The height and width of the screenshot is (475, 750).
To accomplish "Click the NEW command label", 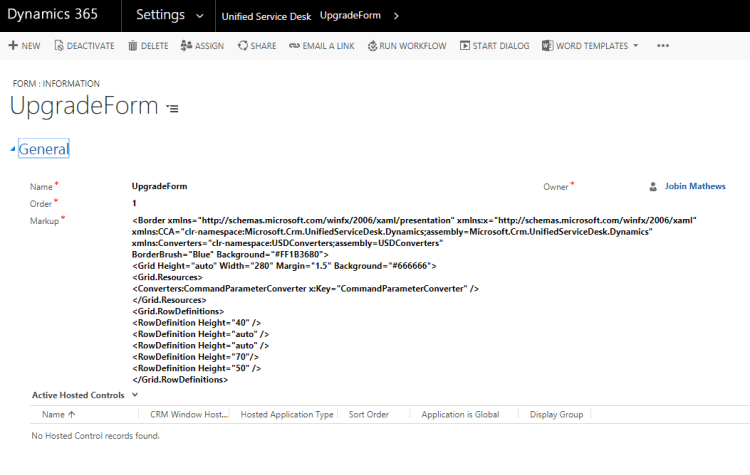I will click(x=31, y=46).
